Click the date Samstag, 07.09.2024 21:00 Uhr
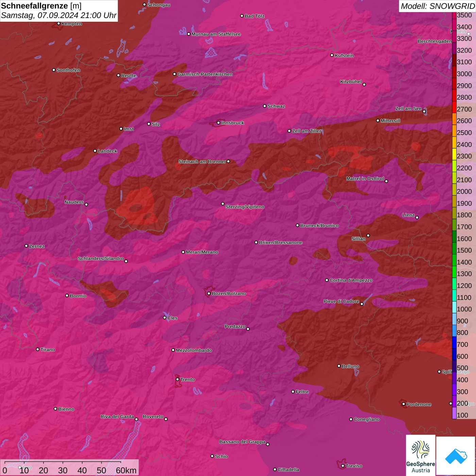476x476 pixels. click(x=59, y=15)
